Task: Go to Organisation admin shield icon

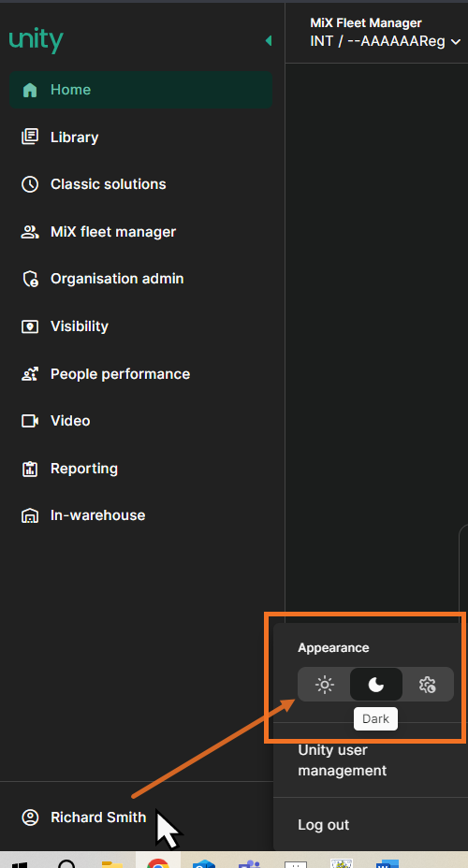Action: 29,279
